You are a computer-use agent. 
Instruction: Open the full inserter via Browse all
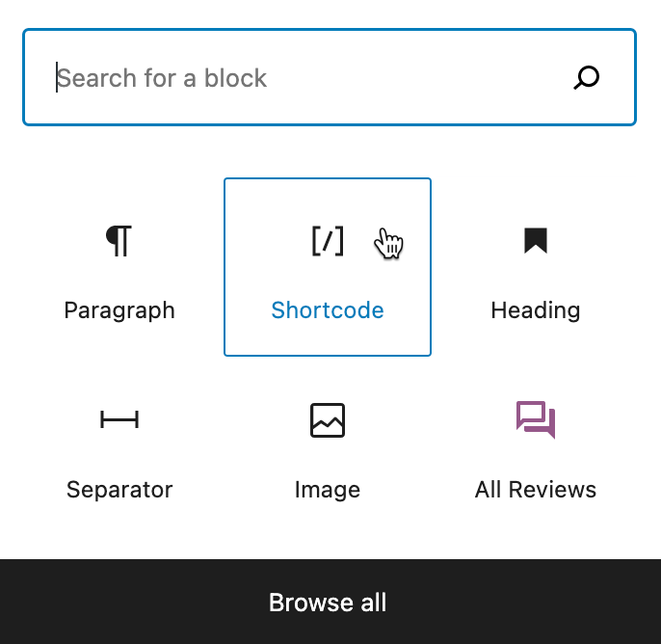[x=328, y=603]
